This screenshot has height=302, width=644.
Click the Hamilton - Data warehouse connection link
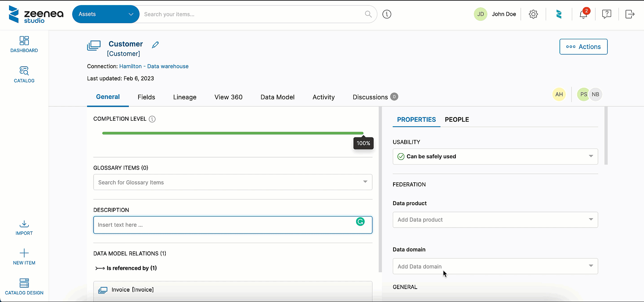[x=154, y=66]
